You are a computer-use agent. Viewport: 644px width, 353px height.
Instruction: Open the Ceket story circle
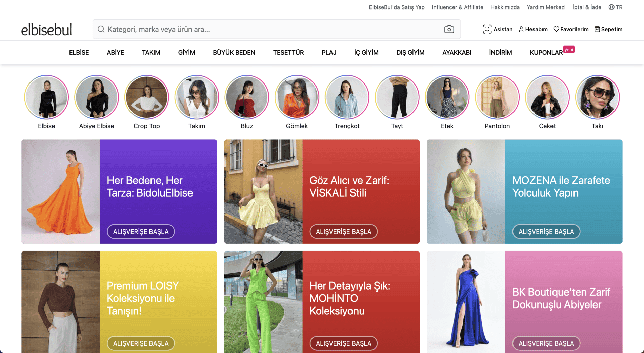pos(547,97)
